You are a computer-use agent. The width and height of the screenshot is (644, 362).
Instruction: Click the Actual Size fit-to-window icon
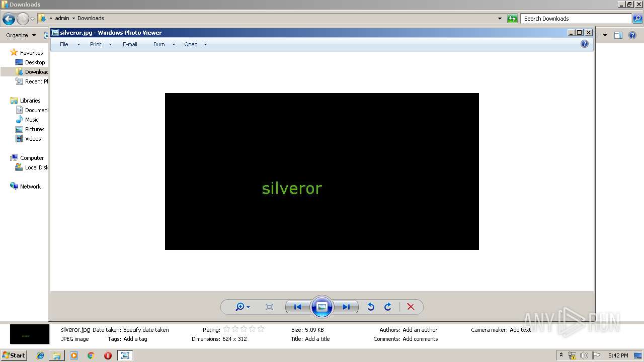(269, 307)
